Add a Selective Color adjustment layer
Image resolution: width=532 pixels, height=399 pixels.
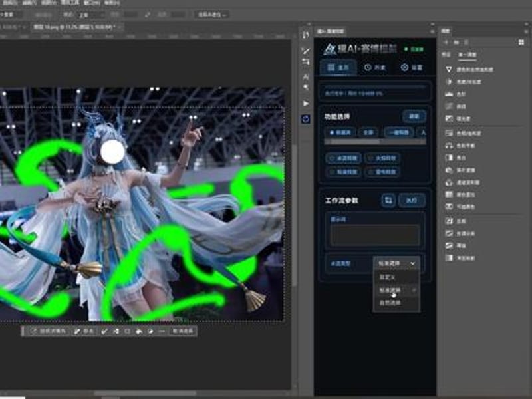(460, 207)
